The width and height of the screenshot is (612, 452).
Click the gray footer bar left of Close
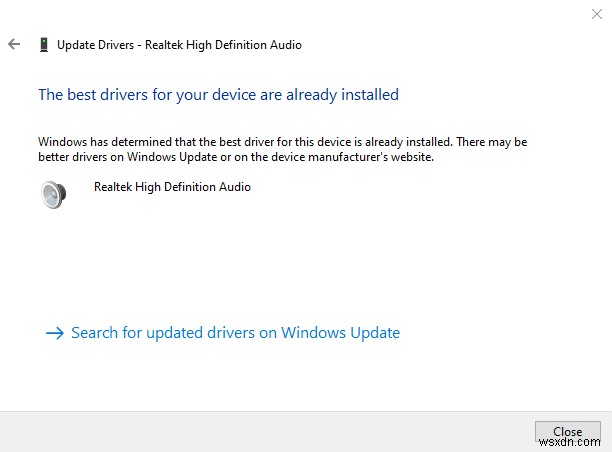270,430
